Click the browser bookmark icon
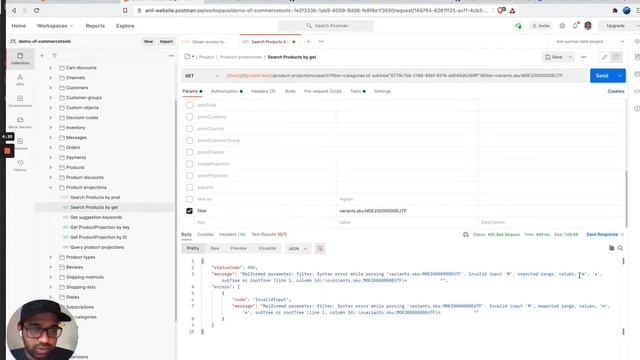The width and height of the screenshot is (640, 360). point(125,11)
